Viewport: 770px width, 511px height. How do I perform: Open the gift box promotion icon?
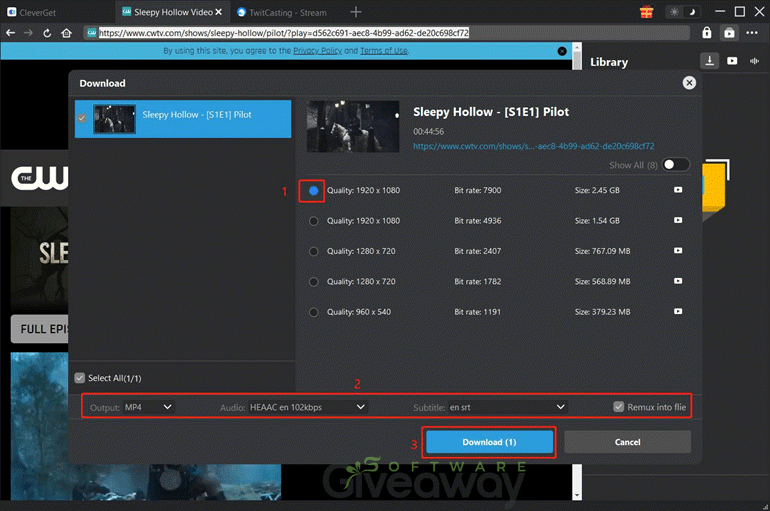[x=647, y=12]
